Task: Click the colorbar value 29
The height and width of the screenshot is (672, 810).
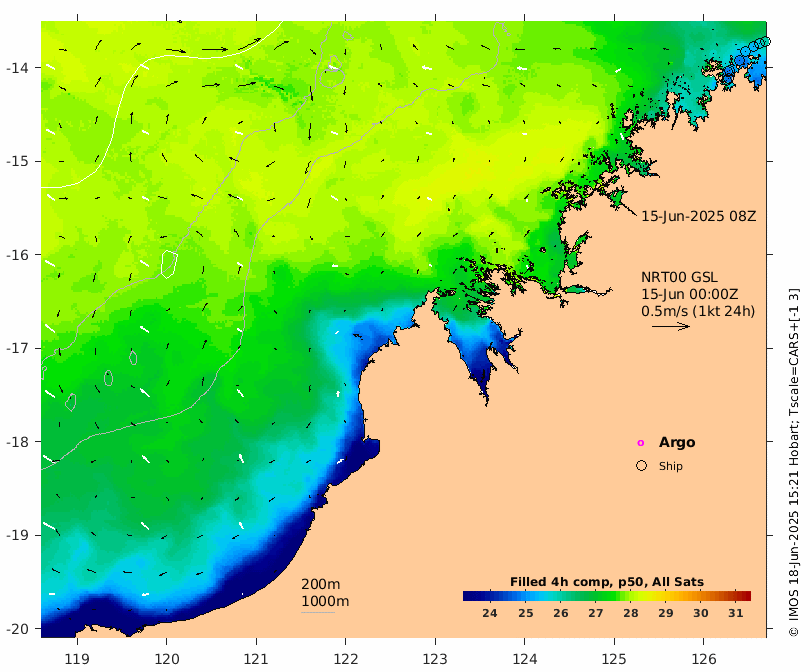Action: coord(666,613)
